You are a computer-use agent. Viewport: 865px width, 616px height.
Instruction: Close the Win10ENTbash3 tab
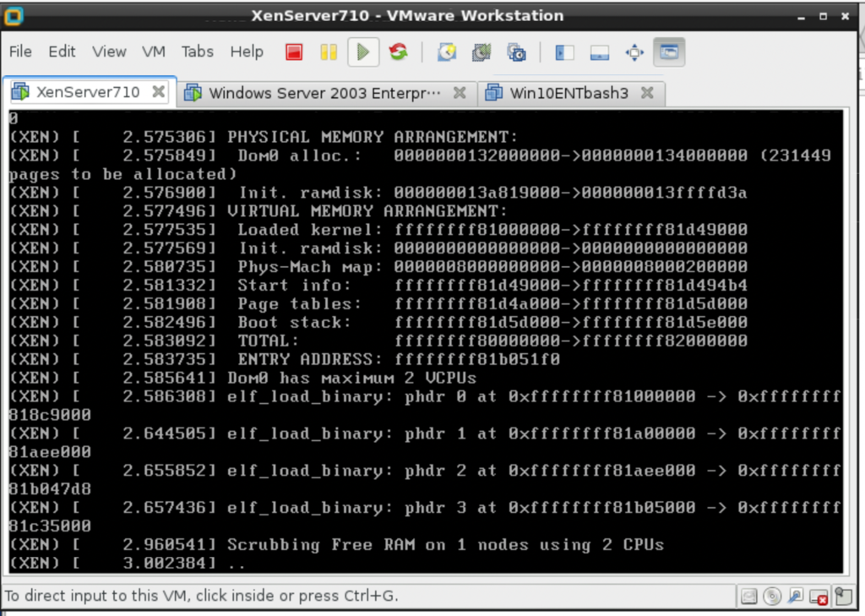[x=648, y=93]
